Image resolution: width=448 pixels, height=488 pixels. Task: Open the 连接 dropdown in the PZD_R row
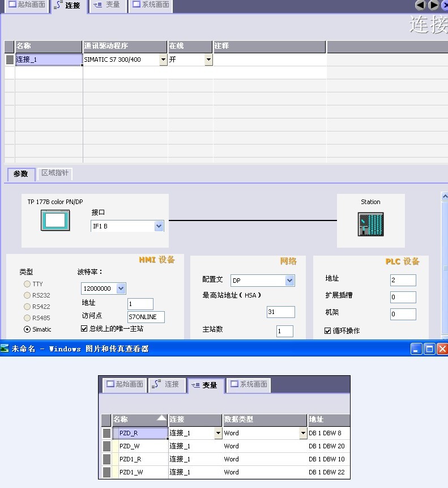(x=218, y=433)
